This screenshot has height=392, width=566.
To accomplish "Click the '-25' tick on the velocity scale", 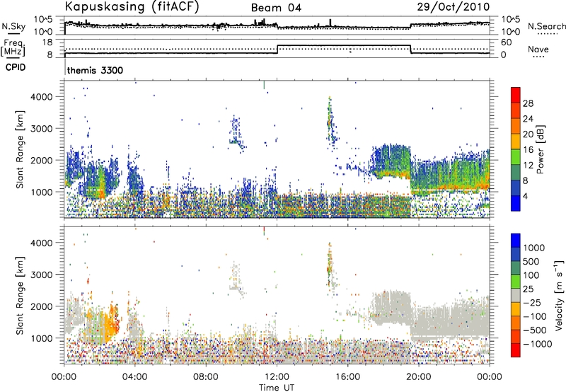I will click(x=532, y=302).
